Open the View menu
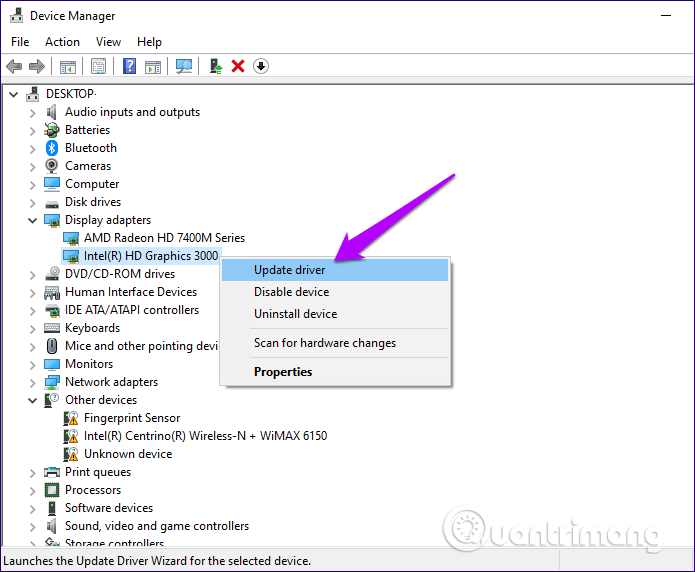Screen dimensions: 695x572 (108, 42)
